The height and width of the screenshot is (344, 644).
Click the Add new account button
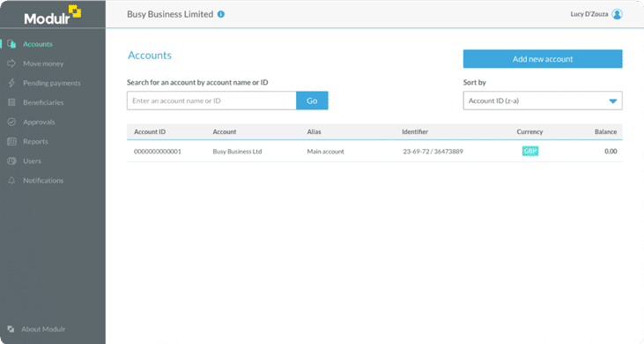point(543,59)
